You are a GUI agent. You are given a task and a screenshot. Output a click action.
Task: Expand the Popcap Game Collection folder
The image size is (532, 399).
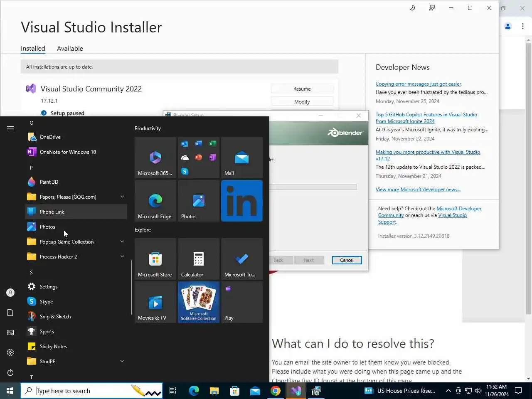76,242
